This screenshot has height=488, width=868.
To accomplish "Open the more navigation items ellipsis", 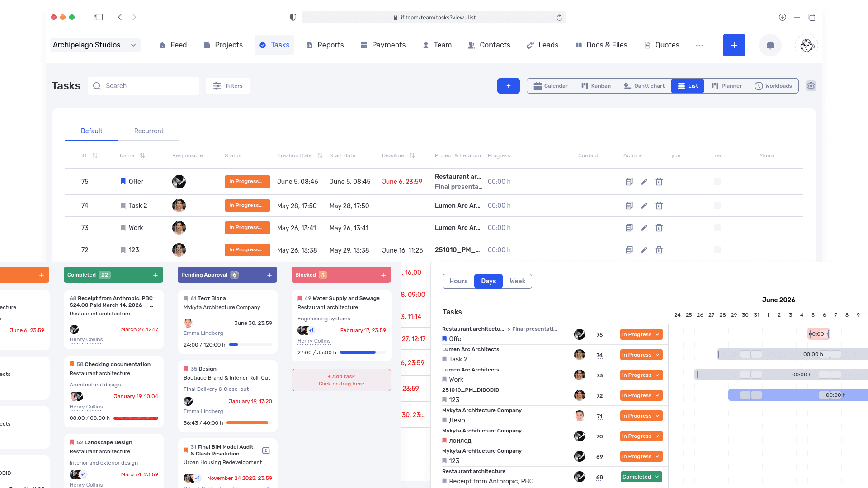I will pyautogui.click(x=699, y=45).
